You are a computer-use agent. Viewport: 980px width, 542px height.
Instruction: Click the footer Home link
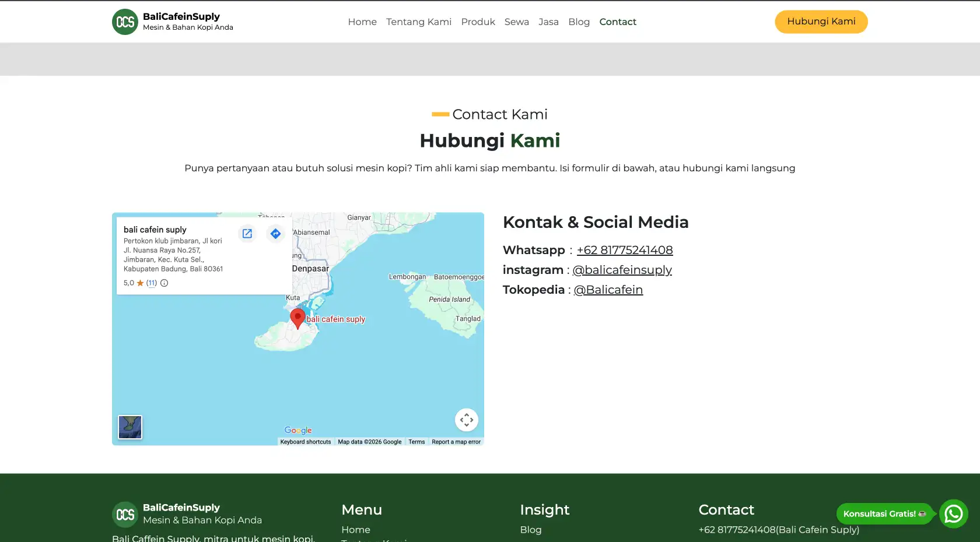point(356,530)
